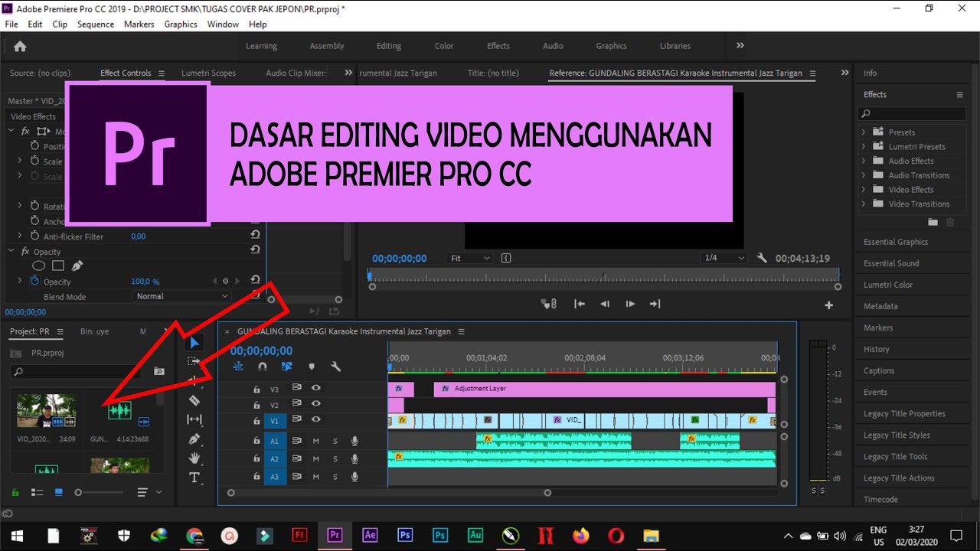
Task: Select the ellipse mask tool under Opacity
Action: 38,266
